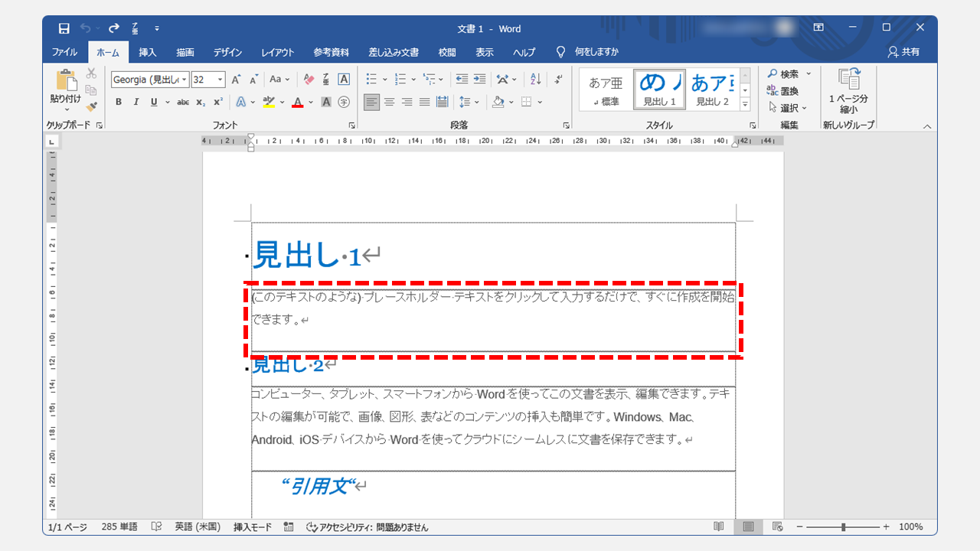The image size is (980, 551).
Task: Expand the Styles gallery More arrow
Action: 745,104
